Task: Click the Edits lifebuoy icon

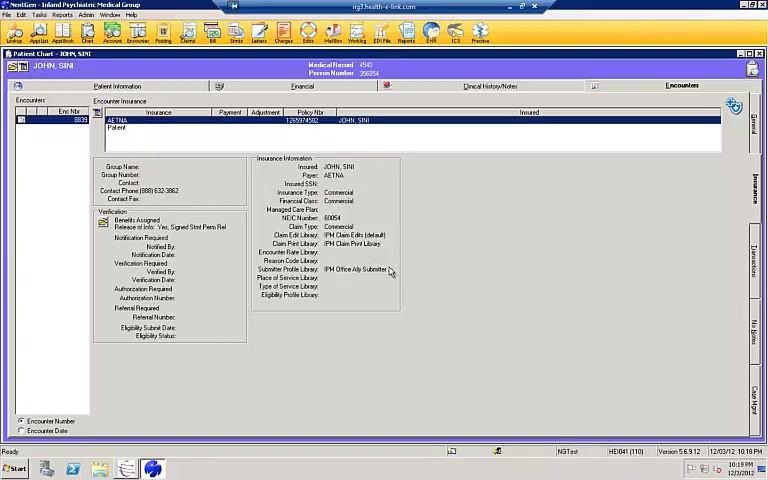Action: 308,33
